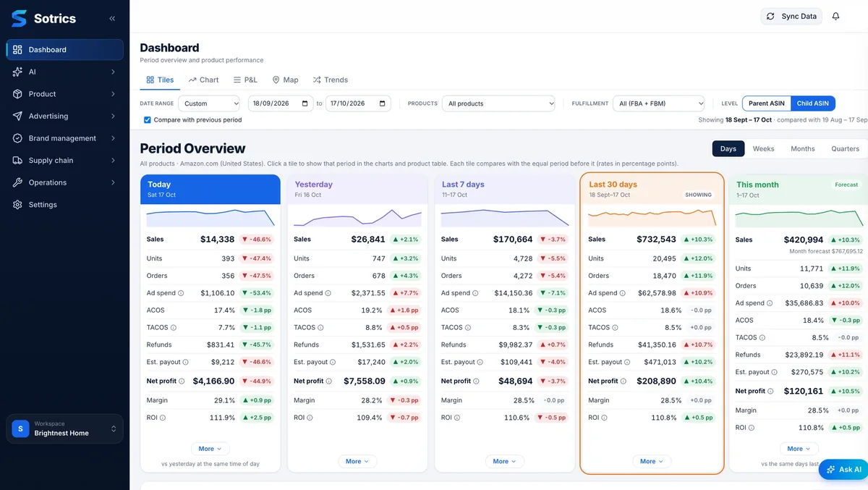This screenshot has height=490, width=868.
Task: Toggle Compare with previous period checkbox
Action: click(x=148, y=120)
